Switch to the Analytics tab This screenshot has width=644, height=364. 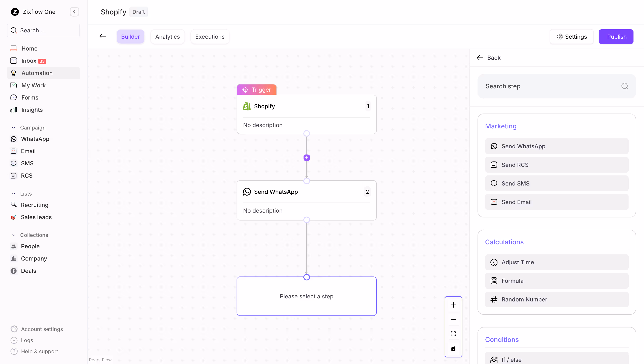(167, 37)
